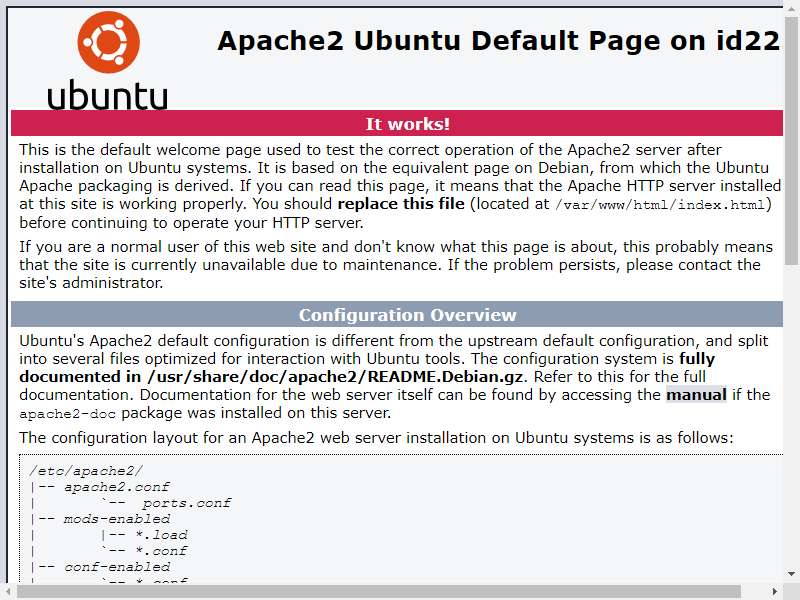Click the vertical scrollbar thumb
This screenshot has height=600, width=800.
pos(791,140)
